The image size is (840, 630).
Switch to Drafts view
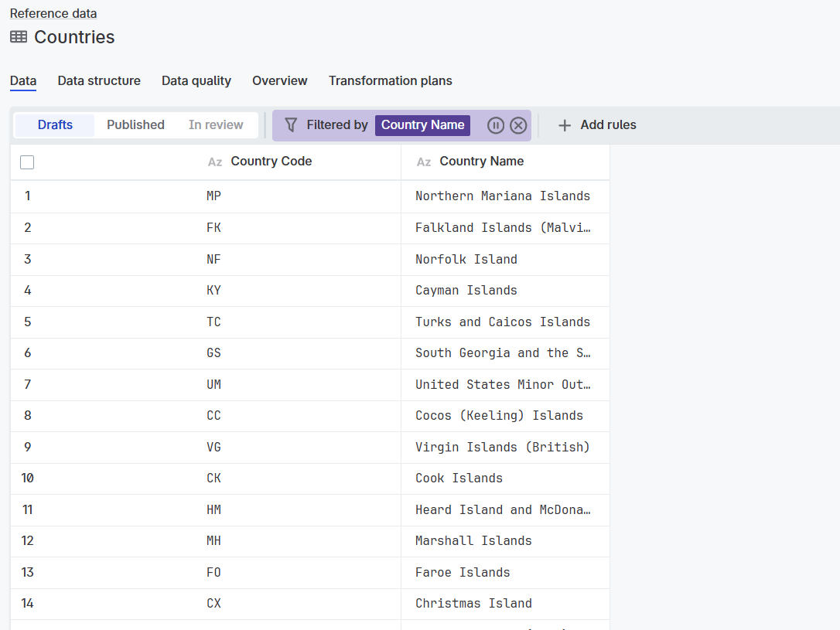coord(55,125)
